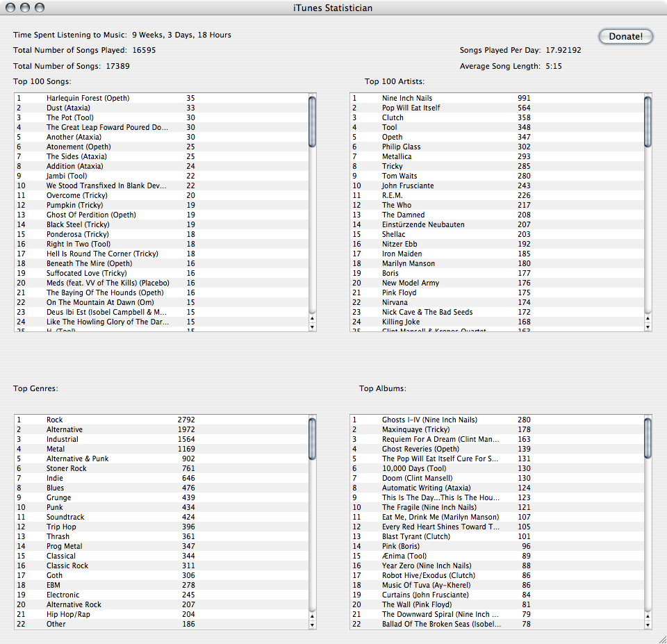The width and height of the screenshot is (667, 644).
Task: Select song 'Ghost Of Perdition (Opeth)'
Action: tap(161, 215)
